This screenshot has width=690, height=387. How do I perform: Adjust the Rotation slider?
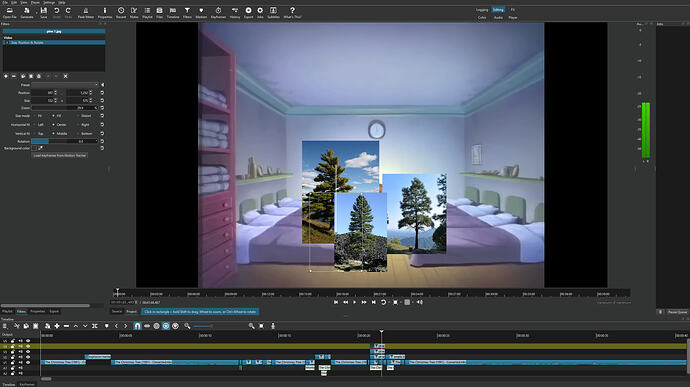(65, 141)
